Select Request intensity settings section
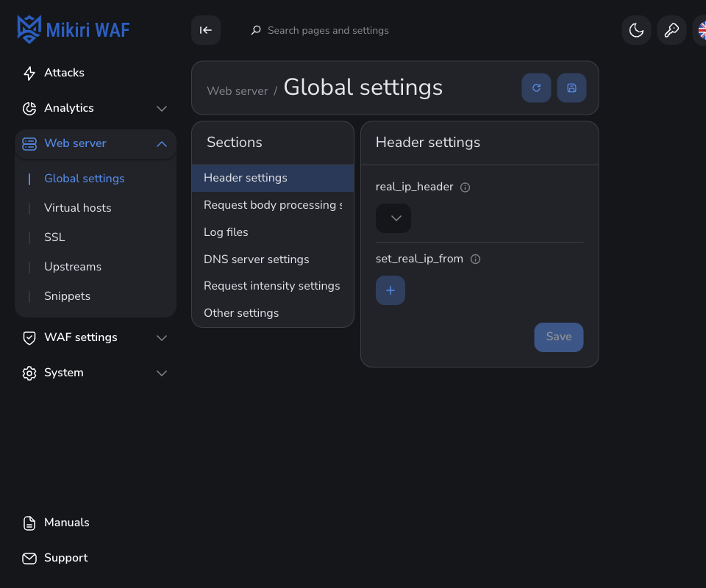The width and height of the screenshot is (706, 588). pos(272,286)
